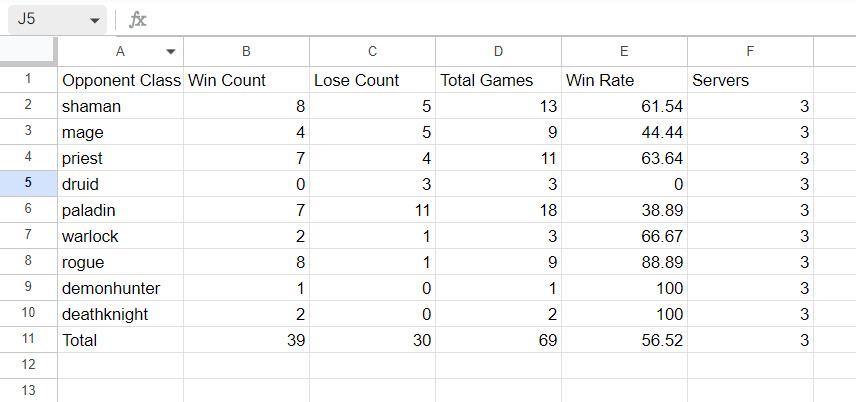
Task: Select column F header
Action: 750,51
